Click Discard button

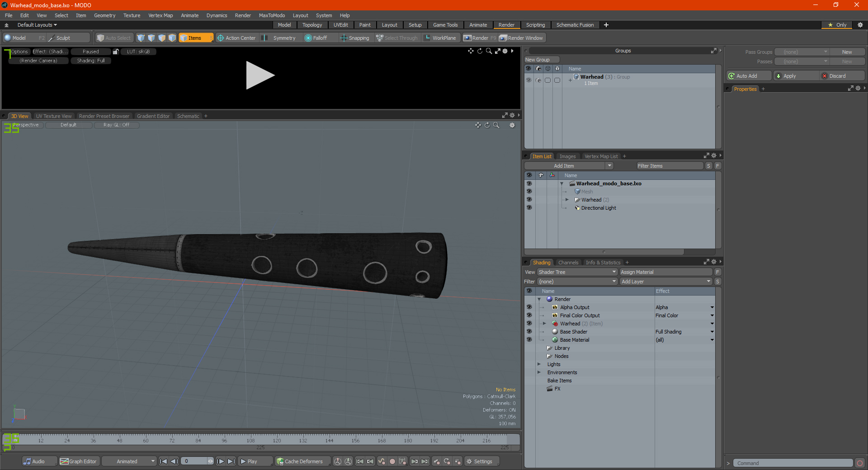(842, 76)
